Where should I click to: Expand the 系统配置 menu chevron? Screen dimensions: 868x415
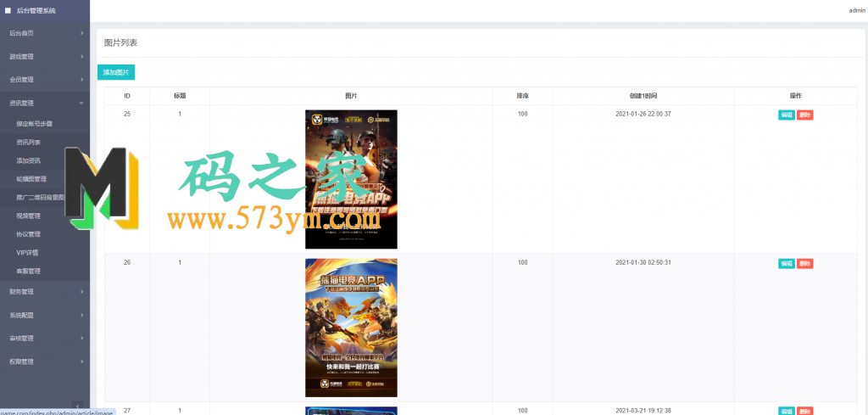coord(82,315)
